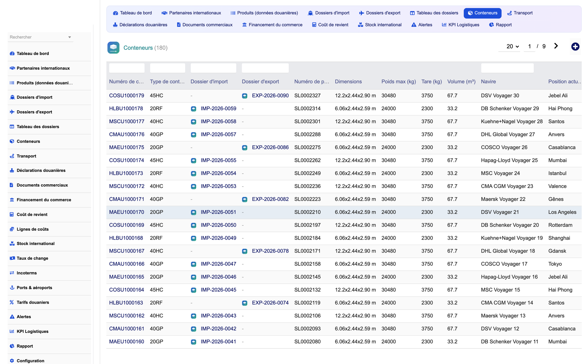Open the Transport top navigation item
Image resolution: width=588 pixels, height=364 pixels.
click(520, 13)
